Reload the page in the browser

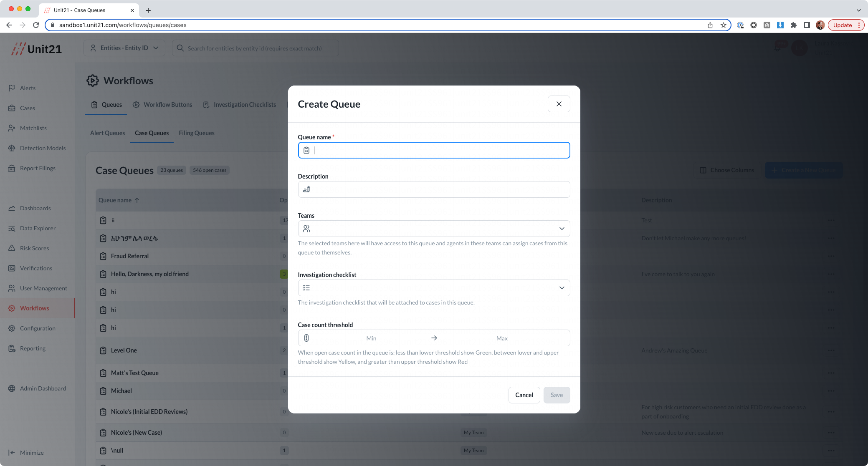pos(36,25)
